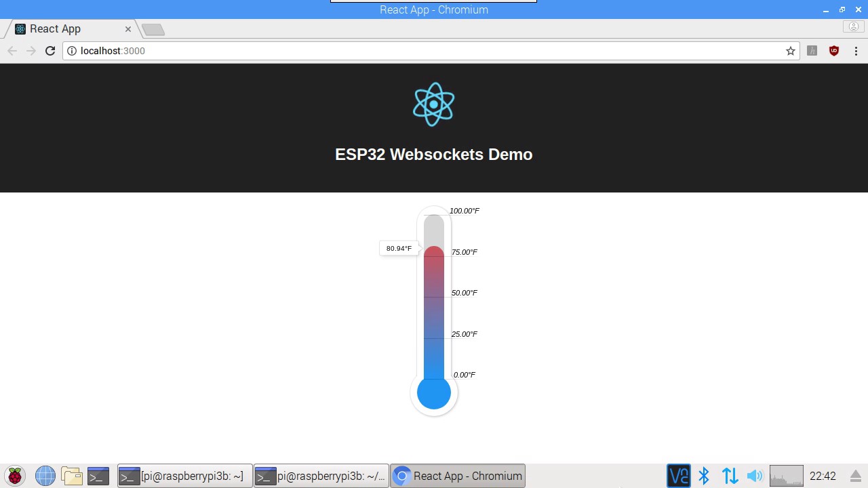Open the VNC server tray icon

coord(678,476)
